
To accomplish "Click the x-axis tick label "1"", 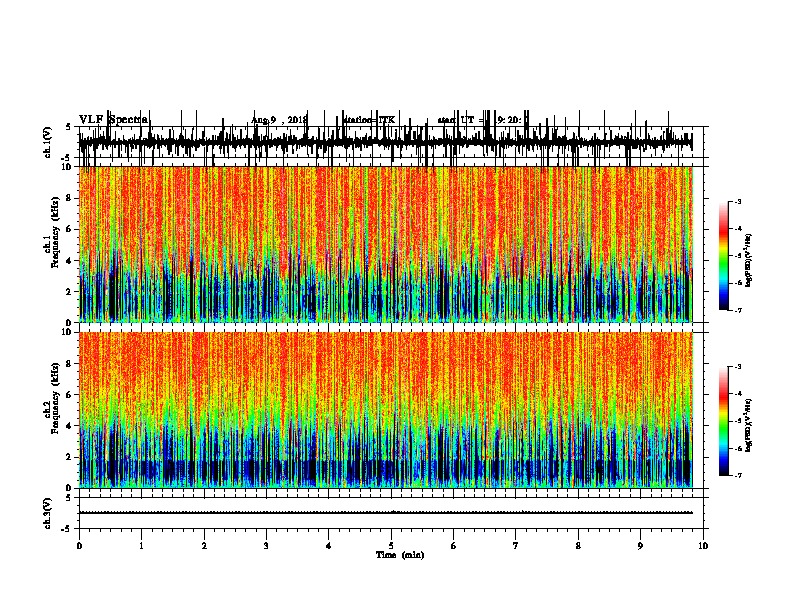I will [x=142, y=546].
